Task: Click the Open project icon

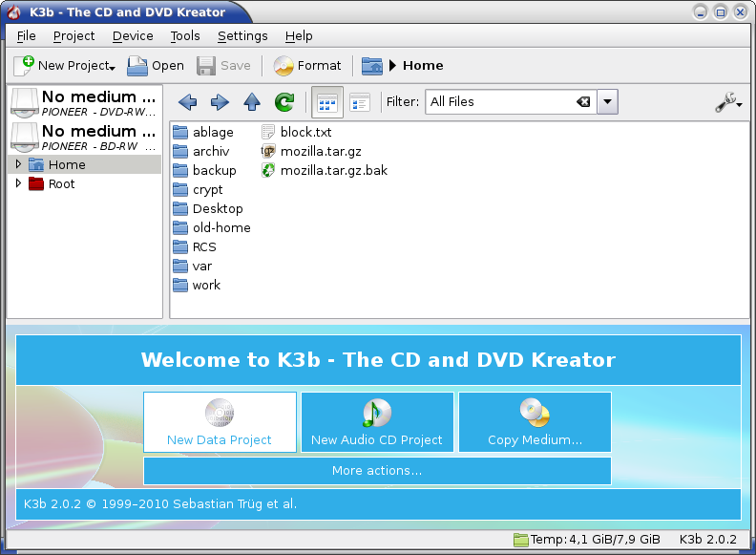Action: 138,66
